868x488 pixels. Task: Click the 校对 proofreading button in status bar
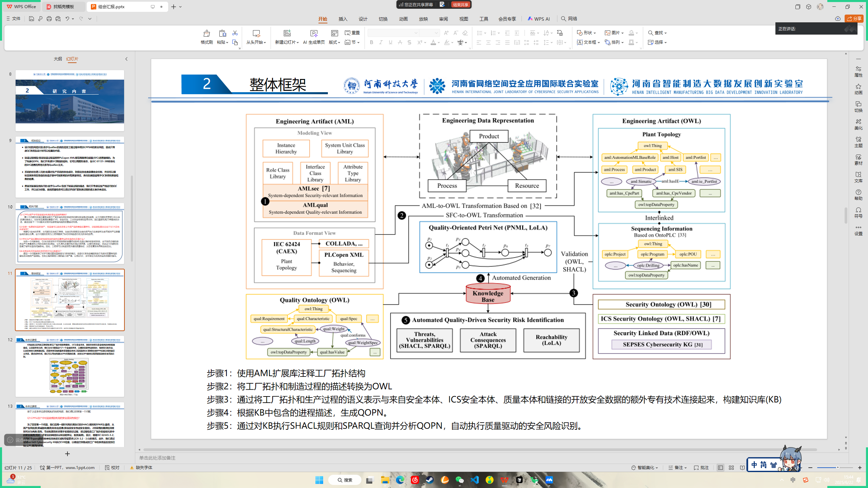(112, 468)
